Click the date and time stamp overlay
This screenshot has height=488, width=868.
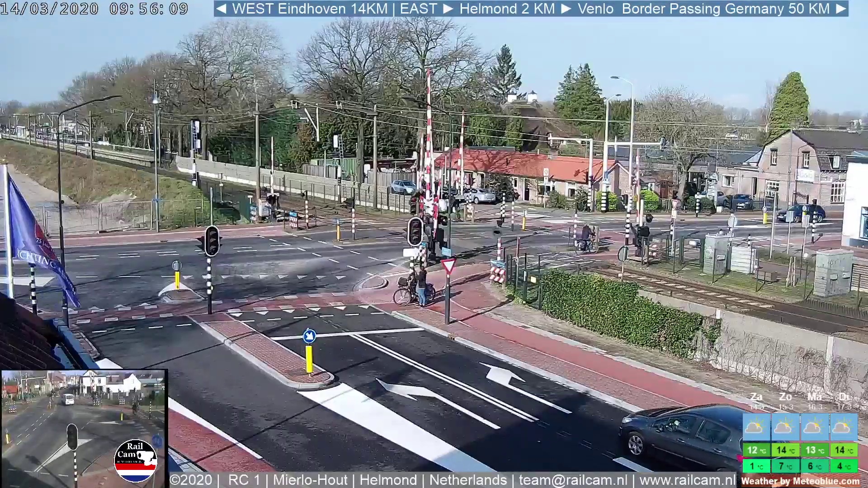[94, 9]
